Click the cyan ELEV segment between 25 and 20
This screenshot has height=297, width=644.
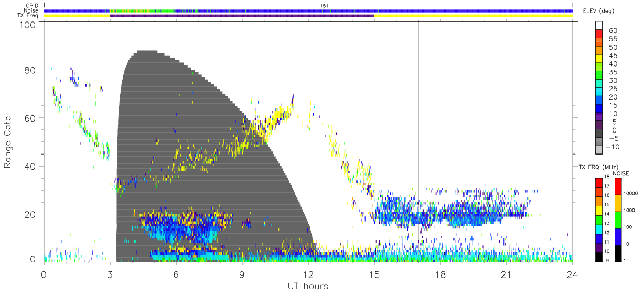tap(598, 92)
